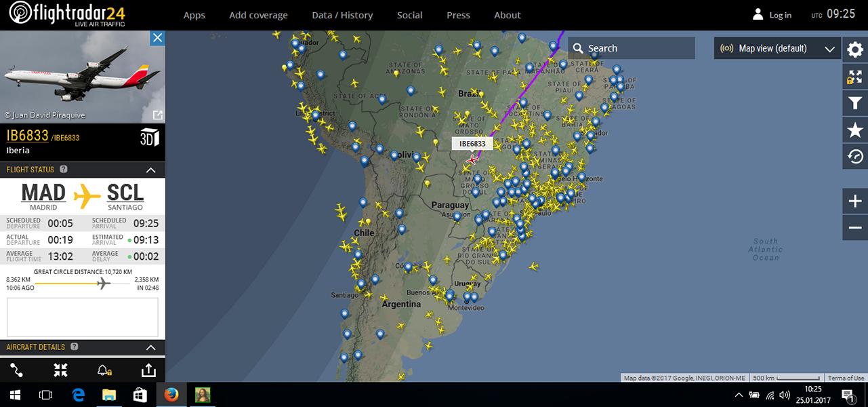Open File Explorer from taskbar
This screenshot has height=407, width=868.
point(109,394)
